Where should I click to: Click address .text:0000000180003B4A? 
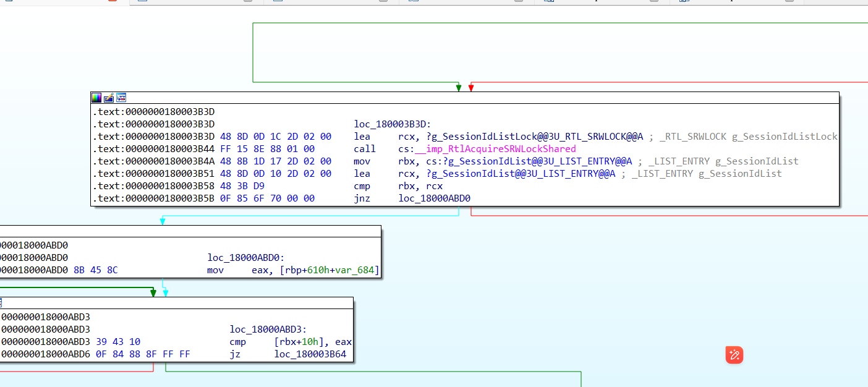pos(153,161)
